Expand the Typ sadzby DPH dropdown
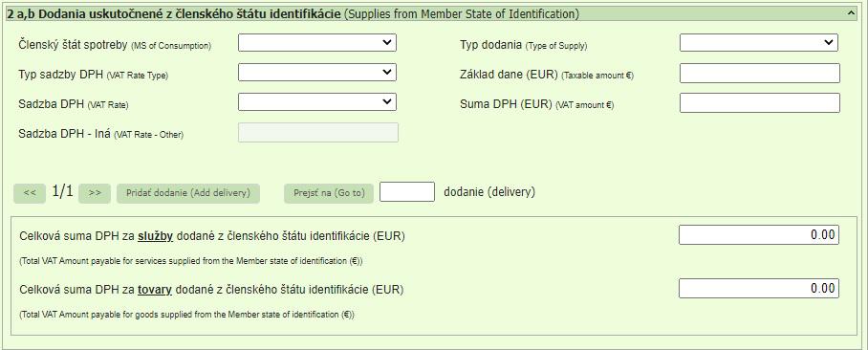This screenshot has height=350, width=868. click(x=317, y=72)
